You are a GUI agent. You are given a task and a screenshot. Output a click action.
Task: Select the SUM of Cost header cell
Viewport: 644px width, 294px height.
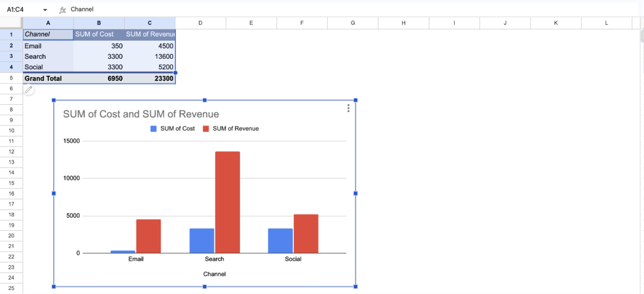click(x=99, y=34)
